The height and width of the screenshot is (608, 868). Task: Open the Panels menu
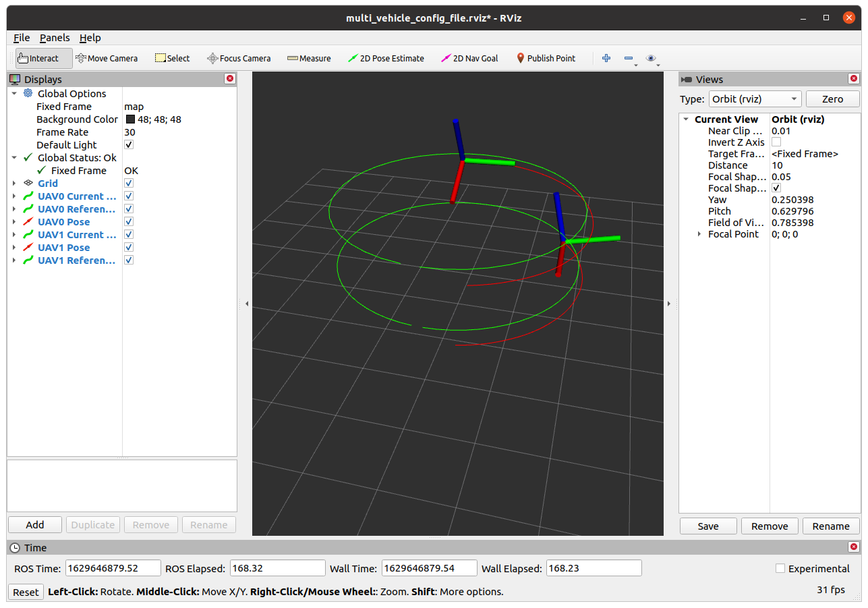pos(55,38)
